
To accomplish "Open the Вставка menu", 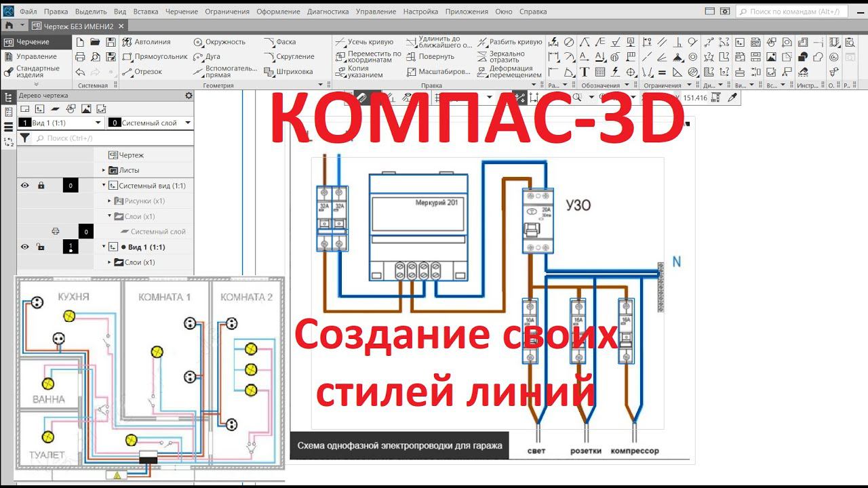I will tap(146, 12).
